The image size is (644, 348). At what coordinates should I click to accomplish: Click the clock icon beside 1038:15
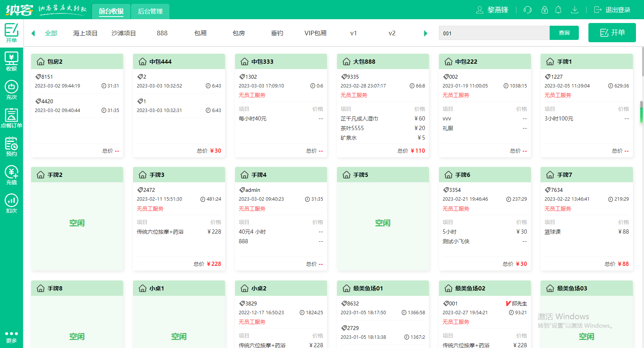[x=506, y=86]
